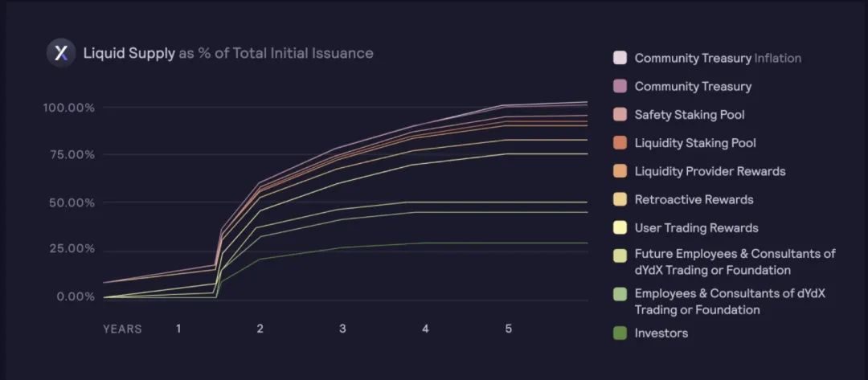Viewport: 868px width, 380px height.
Task: Click year 3 on the x-axis
Action: point(342,329)
